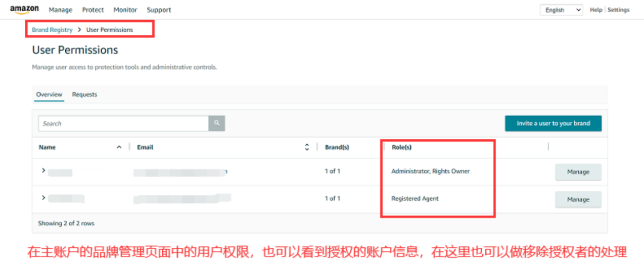
Task: Switch to the Requests tab
Action: (84, 94)
